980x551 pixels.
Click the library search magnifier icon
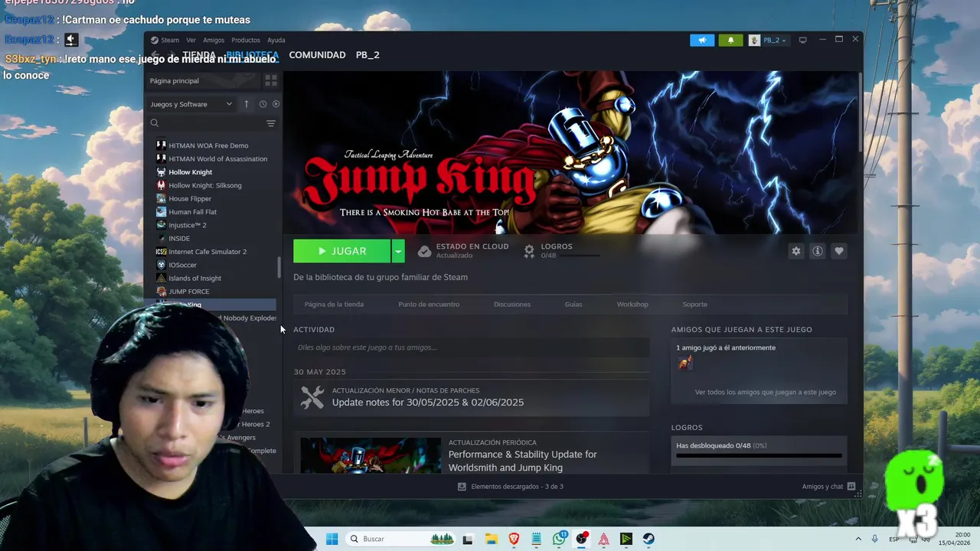[155, 123]
